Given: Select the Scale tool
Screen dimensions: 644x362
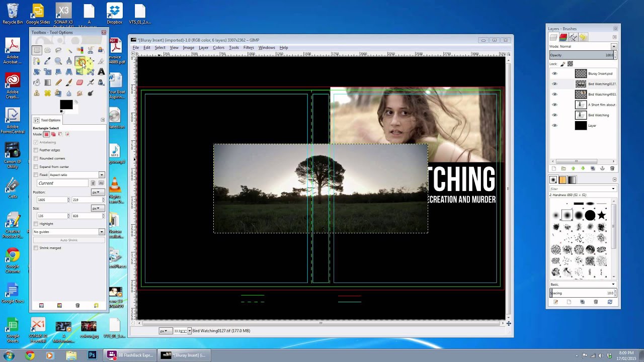Looking at the screenshot, I should (47, 72).
